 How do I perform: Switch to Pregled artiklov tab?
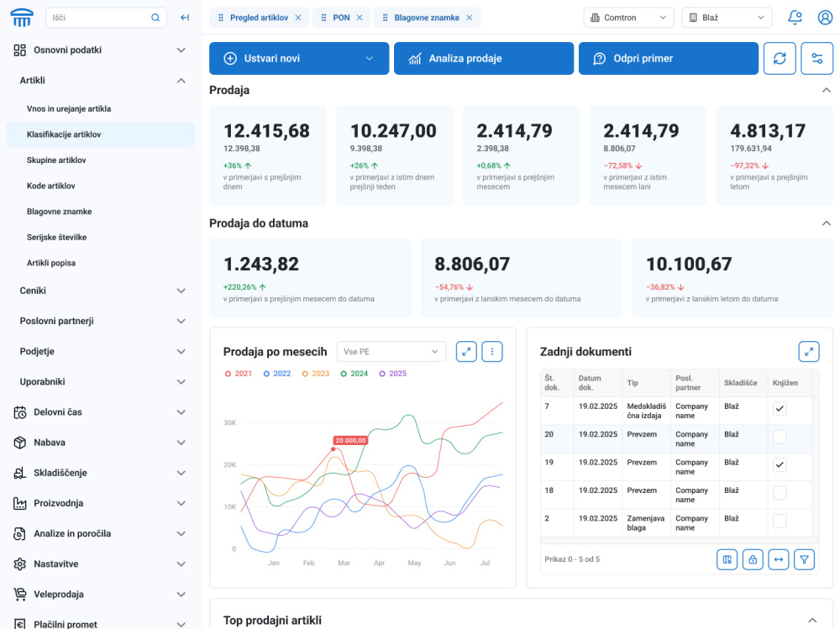coord(259,18)
